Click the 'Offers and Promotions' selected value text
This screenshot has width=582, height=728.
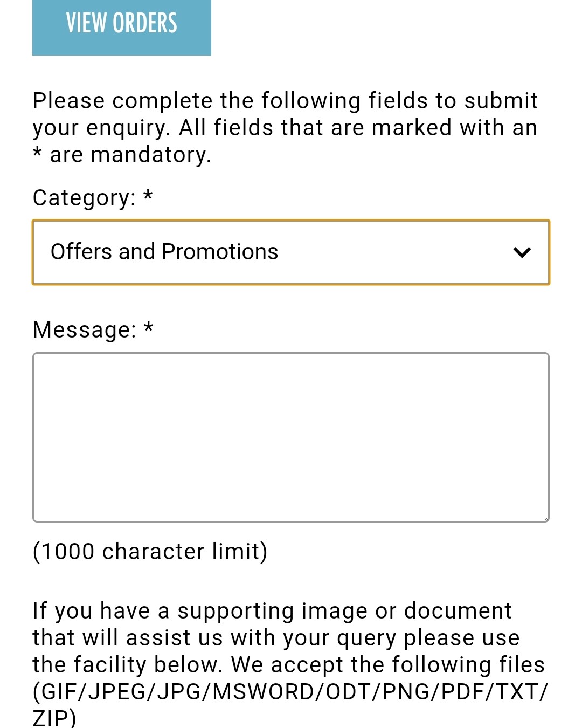point(164,252)
